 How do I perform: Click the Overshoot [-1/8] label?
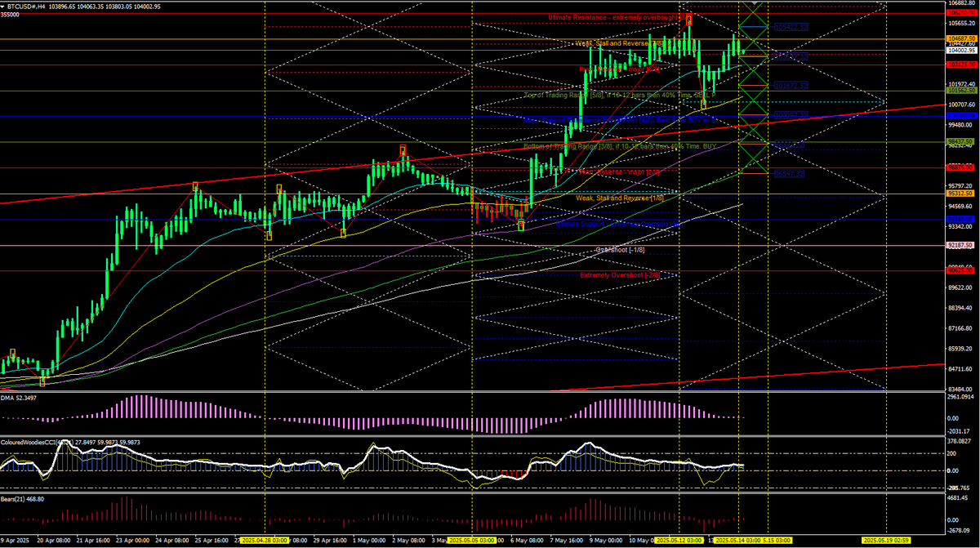tap(619, 249)
